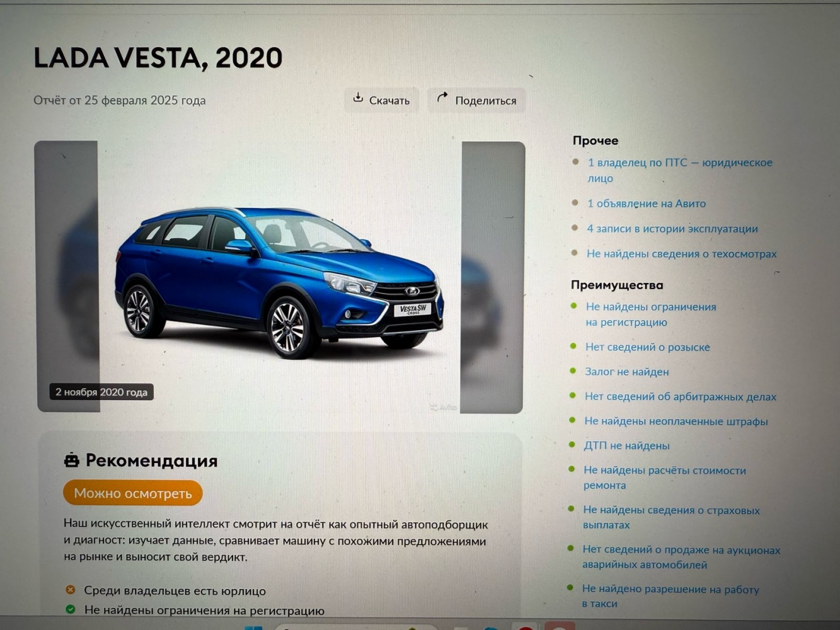Click the share arrow icon next to Поделиться
840x630 pixels.
pyautogui.click(x=442, y=97)
